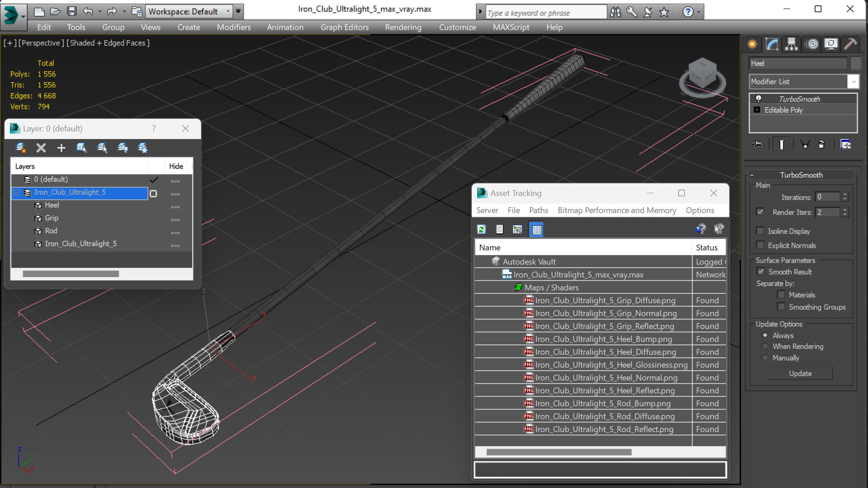Click the keyword search field
868x488 pixels.
pyautogui.click(x=546, y=13)
